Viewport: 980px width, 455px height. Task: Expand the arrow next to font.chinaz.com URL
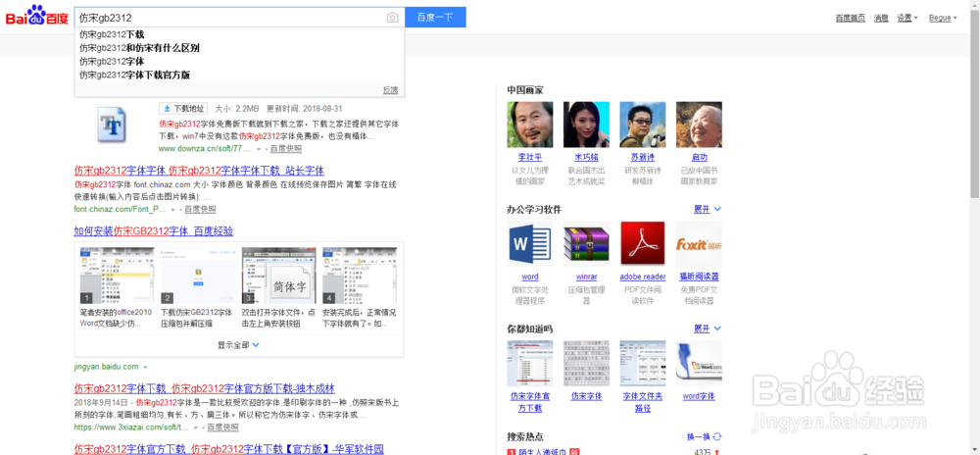[x=172, y=210]
